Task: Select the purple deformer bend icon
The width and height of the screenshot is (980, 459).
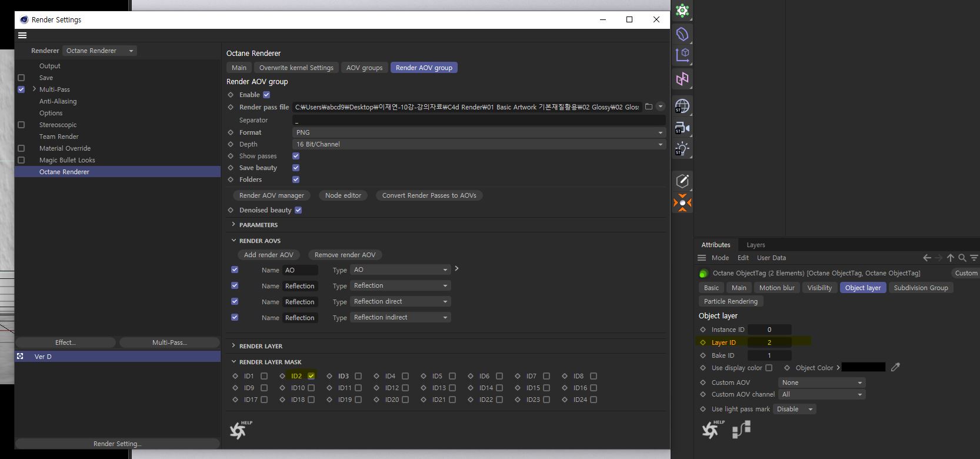Action: pyautogui.click(x=682, y=34)
